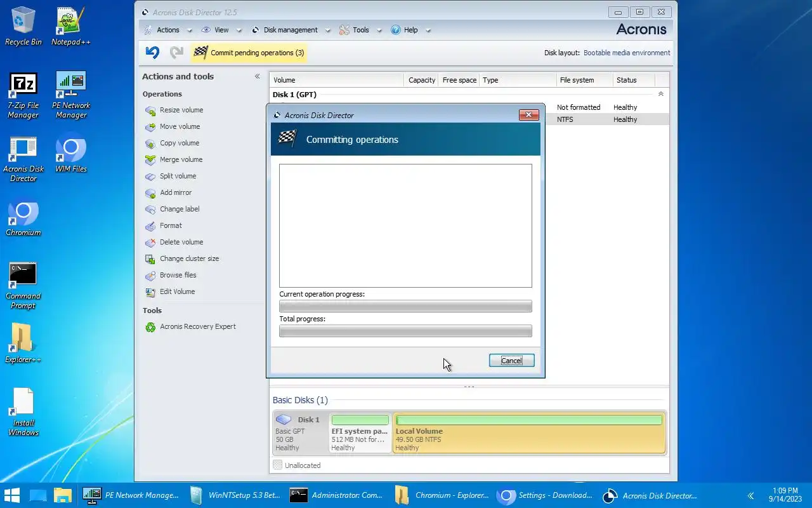Select Local Volume 49.50 GB block
Image resolution: width=812 pixels, height=508 pixels.
(529, 432)
